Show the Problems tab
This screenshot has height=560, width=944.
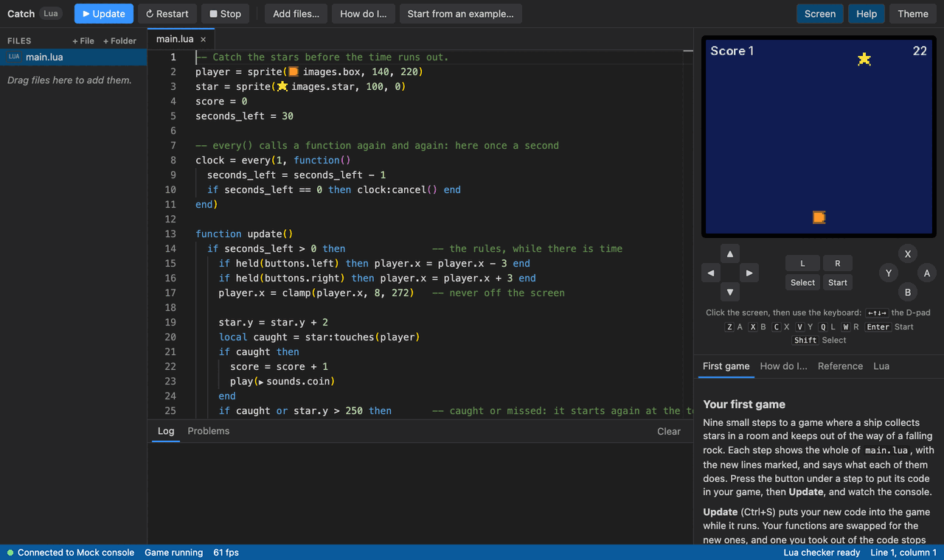209,431
